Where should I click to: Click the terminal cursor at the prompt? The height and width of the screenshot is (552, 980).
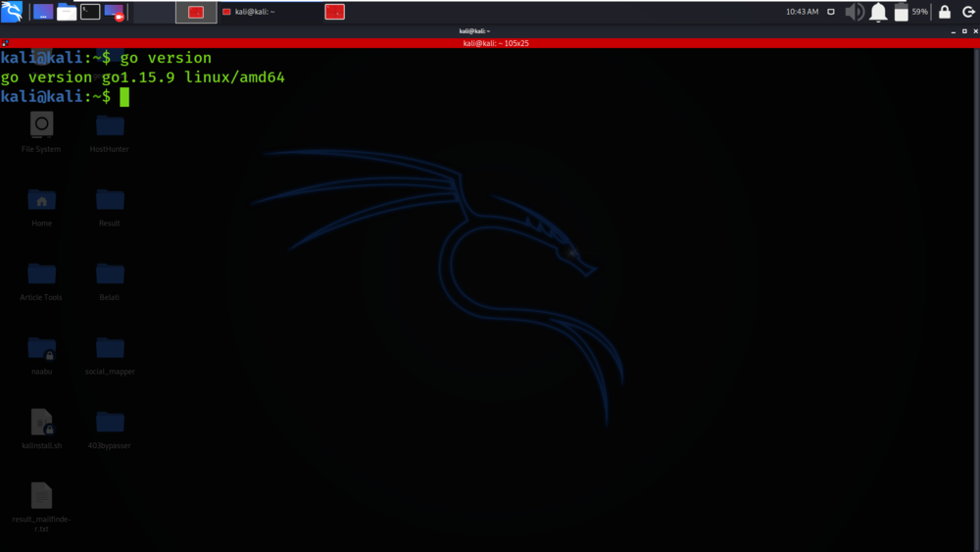pyautogui.click(x=124, y=97)
